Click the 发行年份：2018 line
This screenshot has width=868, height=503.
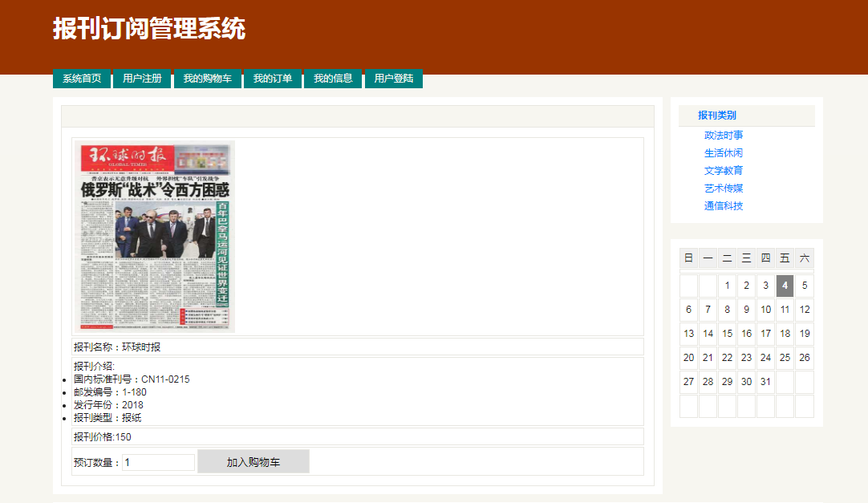click(x=108, y=404)
